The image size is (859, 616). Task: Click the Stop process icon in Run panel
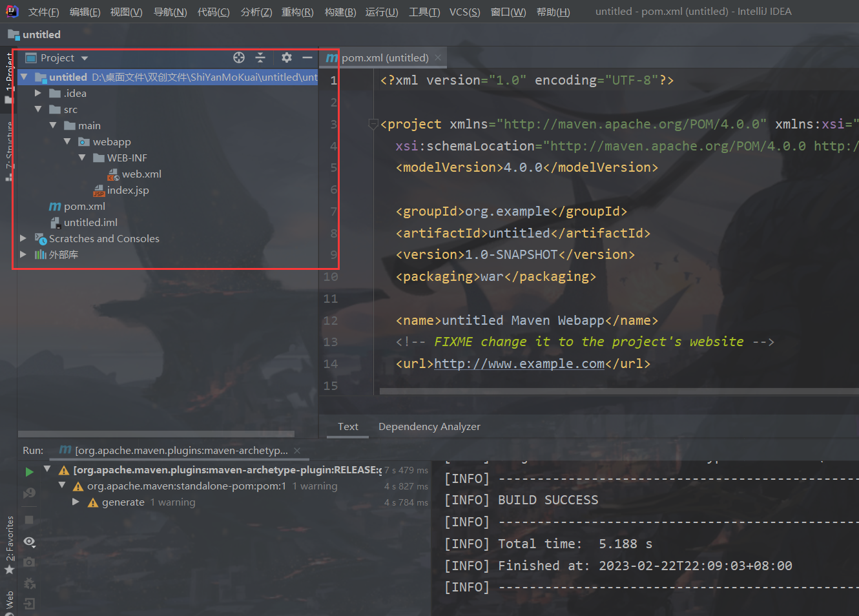(28, 519)
